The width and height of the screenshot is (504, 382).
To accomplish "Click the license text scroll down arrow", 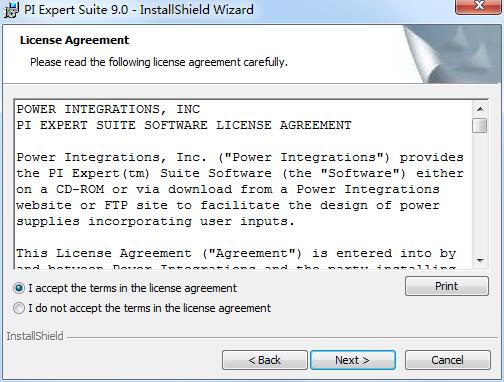I will point(480,260).
